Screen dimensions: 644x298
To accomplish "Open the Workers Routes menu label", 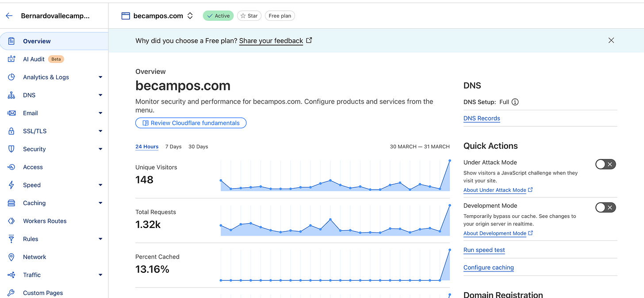I will [x=45, y=221].
